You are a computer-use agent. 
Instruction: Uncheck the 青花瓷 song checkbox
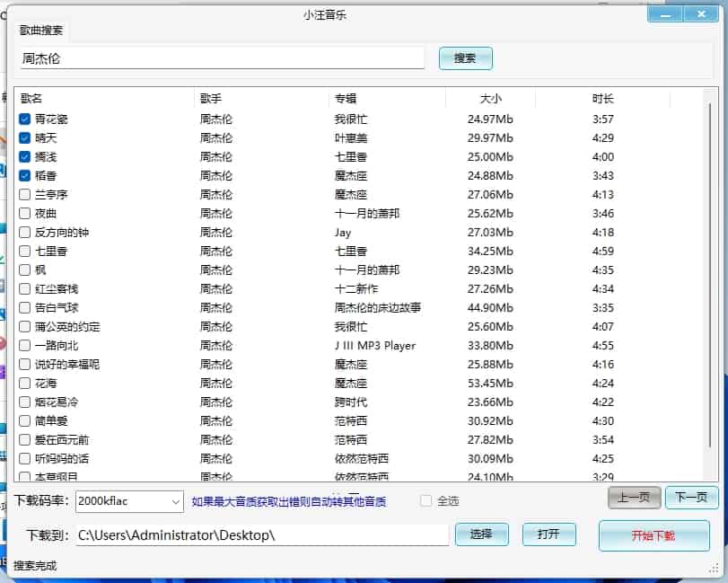(24, 119)
